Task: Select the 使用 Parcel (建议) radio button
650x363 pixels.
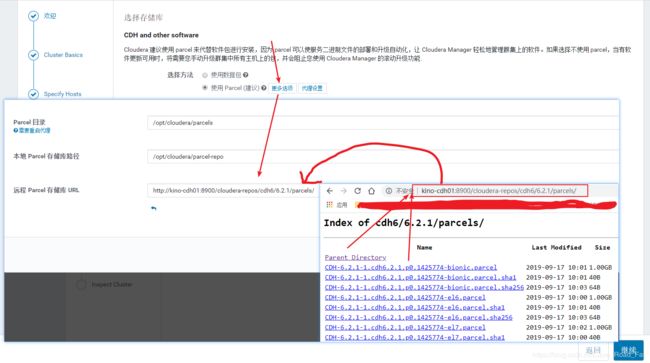Action: pyautogui.click(x=205, y=88)
